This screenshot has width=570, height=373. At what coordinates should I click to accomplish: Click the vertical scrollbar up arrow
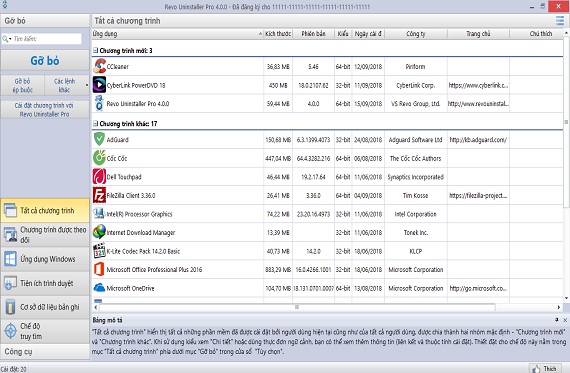point(566,33)
